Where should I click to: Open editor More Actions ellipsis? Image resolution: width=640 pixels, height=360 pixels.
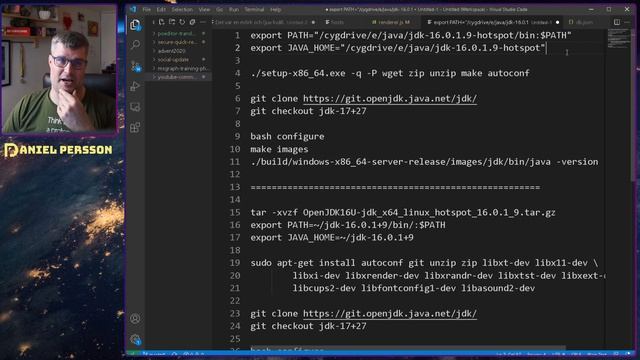(x=627, y=22)
